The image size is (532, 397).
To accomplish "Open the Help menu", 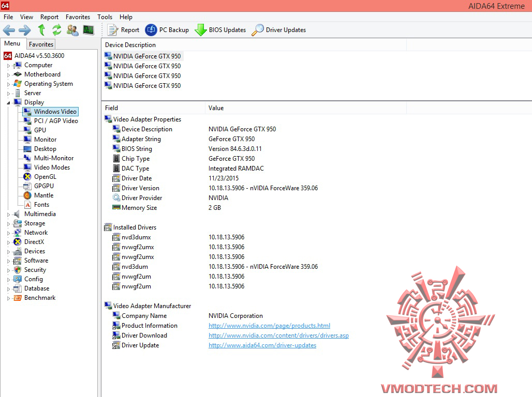I will [126, 17].
